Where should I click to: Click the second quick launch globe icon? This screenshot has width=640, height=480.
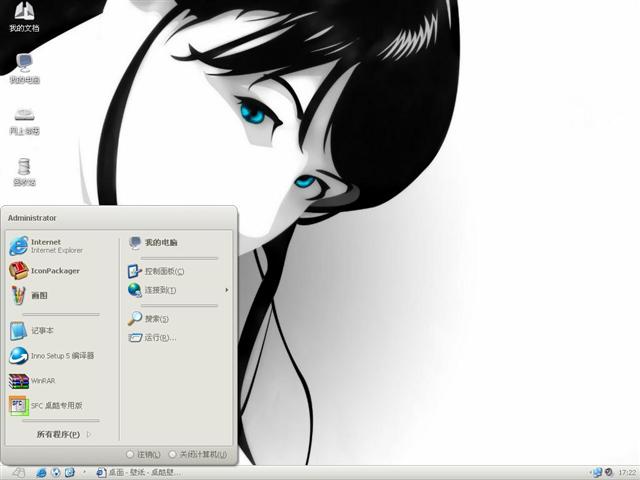point(56,473)
